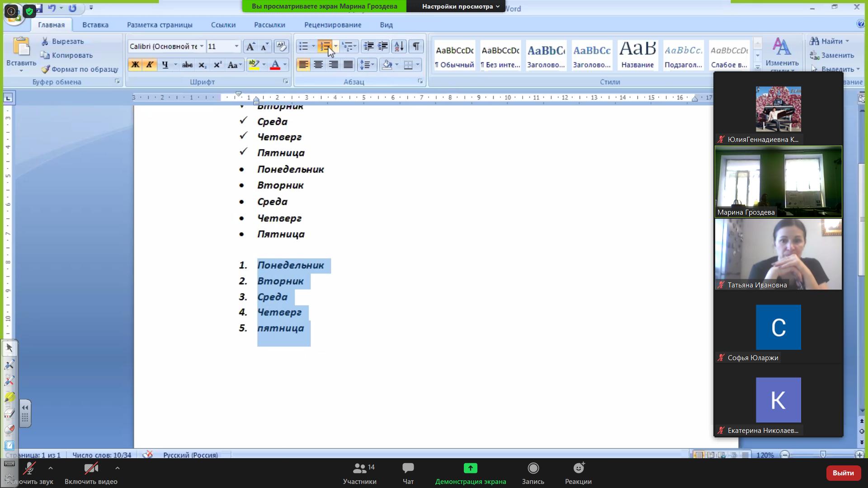Click the Word zoom slider handle
Viewport: 868px width, 488px height.
[823, 455]
